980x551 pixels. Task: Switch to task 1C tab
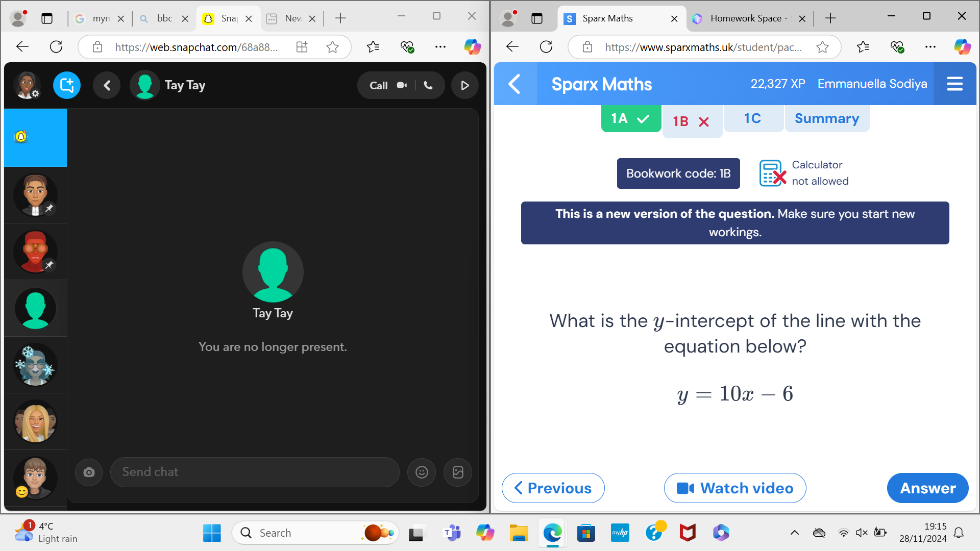tap(753, 118)
